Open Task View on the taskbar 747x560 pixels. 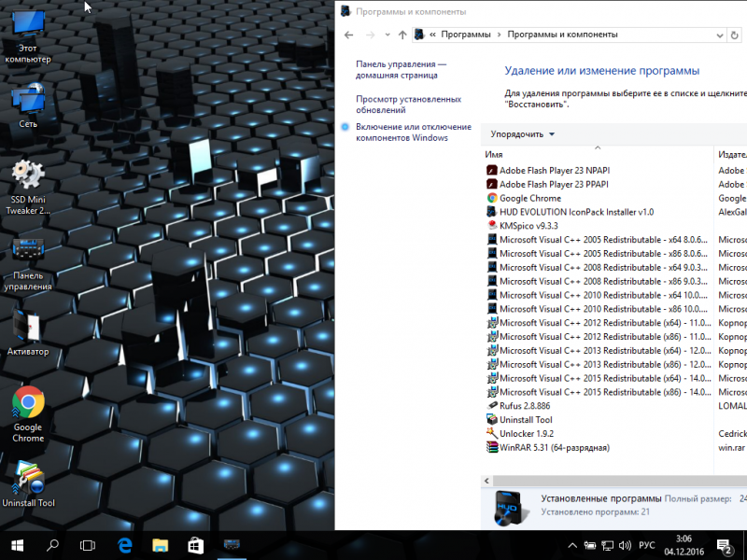(x=88, y=545)
